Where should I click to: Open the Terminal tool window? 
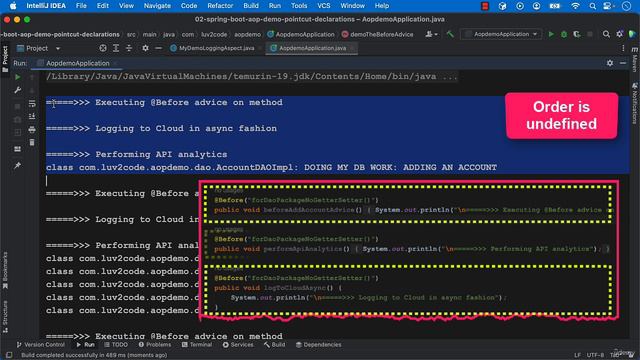[197, 345]
